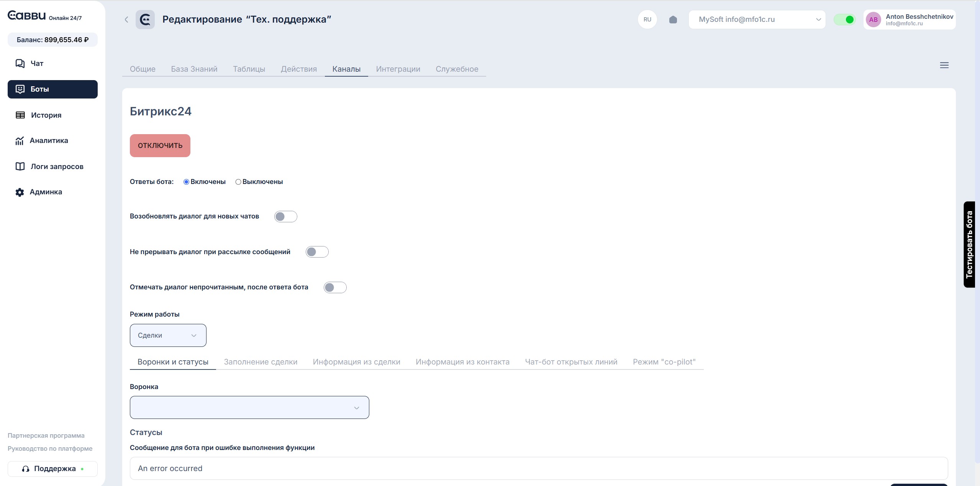Toggle resume dialog for new chats switch
This screenshot has height=486, width=980.
[285, 217]
